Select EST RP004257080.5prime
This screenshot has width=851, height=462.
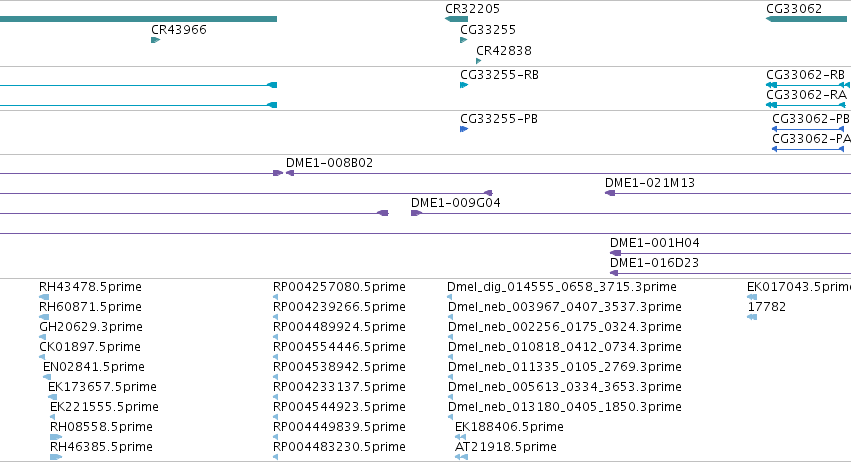pyautogui.click(x=339, y=287)
